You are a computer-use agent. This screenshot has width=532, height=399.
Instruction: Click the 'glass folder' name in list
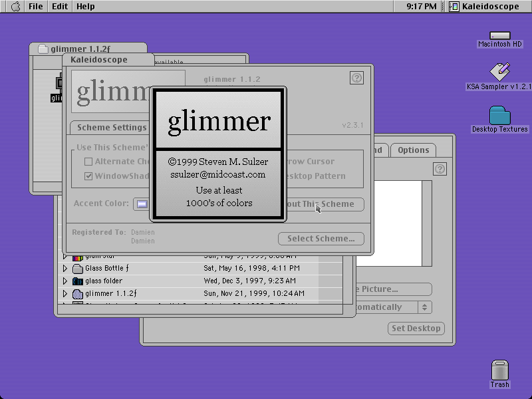[104, 281]
